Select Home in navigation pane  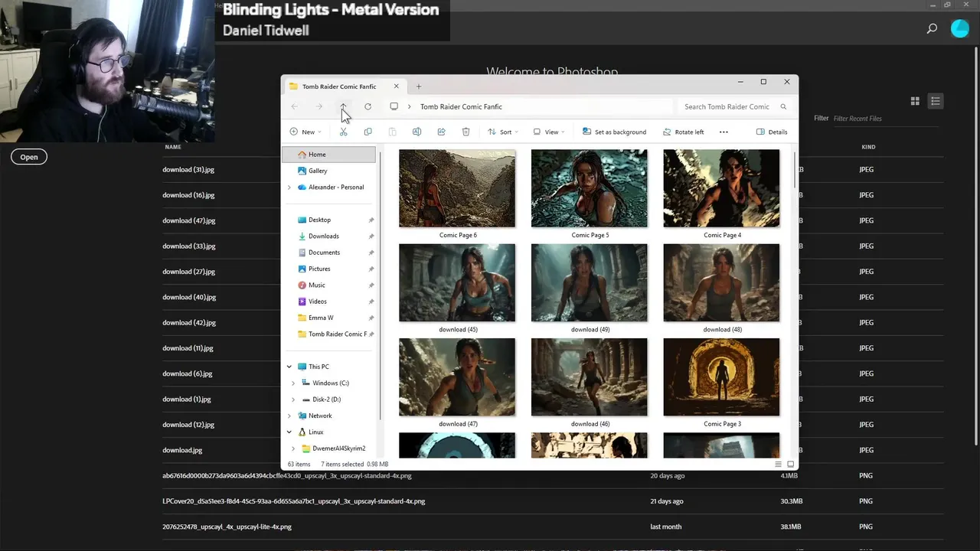pos(329,155)
